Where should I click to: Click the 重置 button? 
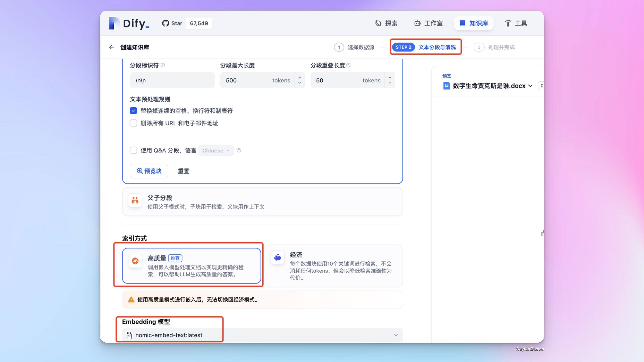tap(184, 171)
